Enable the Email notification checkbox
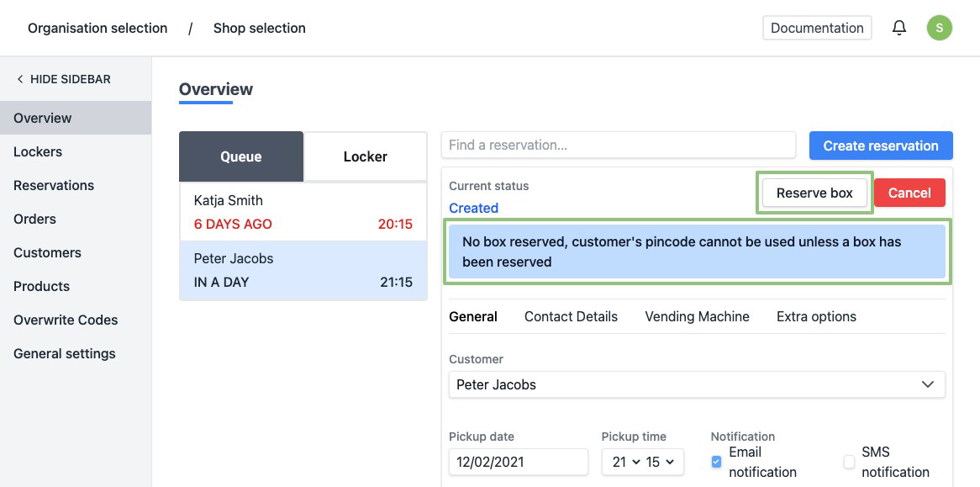 (x=716, y=462)
